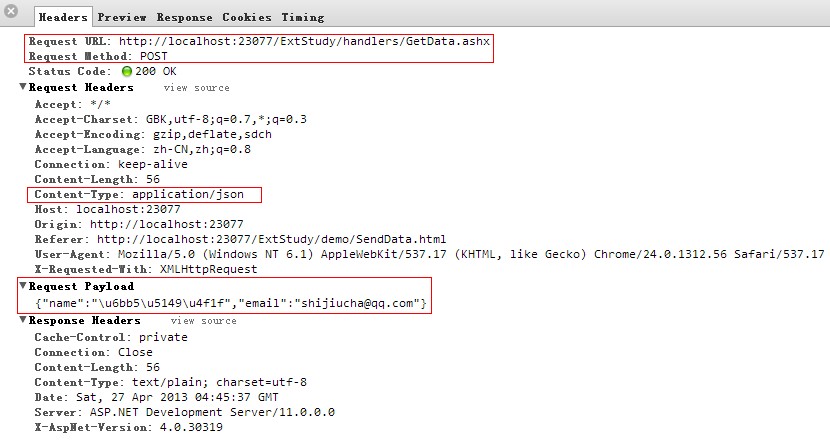Collapse the Response Headers section

23,321
